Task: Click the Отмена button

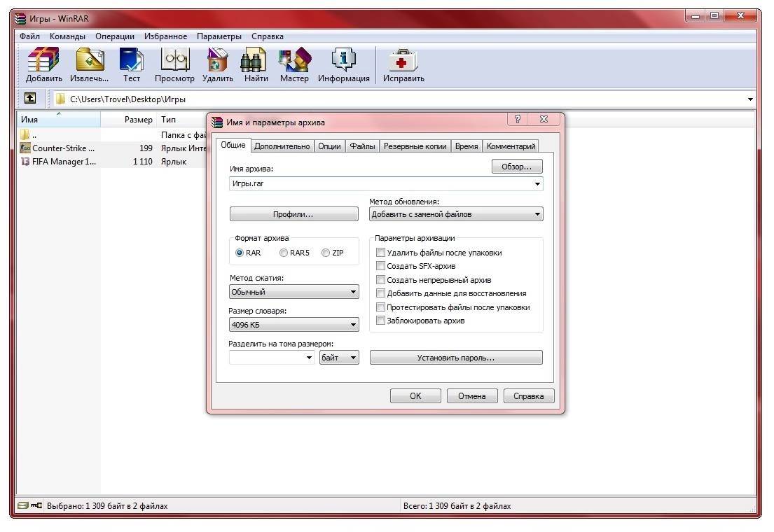Action: point(472,395)
